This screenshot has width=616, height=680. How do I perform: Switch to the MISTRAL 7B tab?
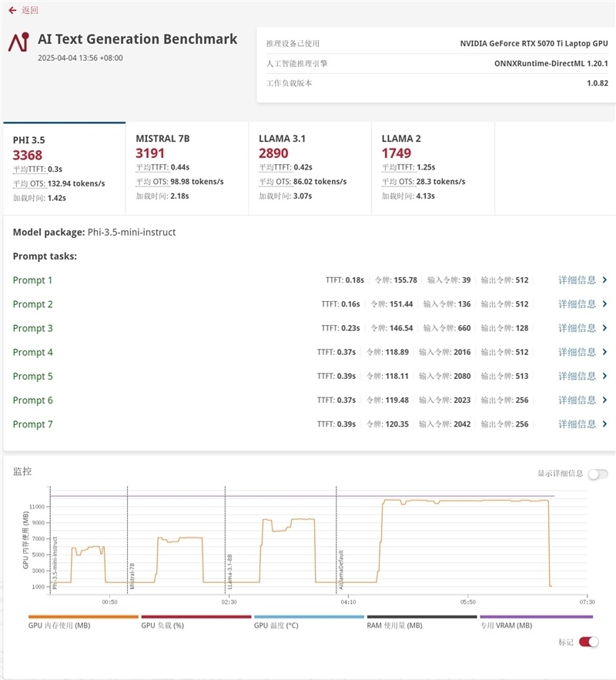click(x=187, y=168)
